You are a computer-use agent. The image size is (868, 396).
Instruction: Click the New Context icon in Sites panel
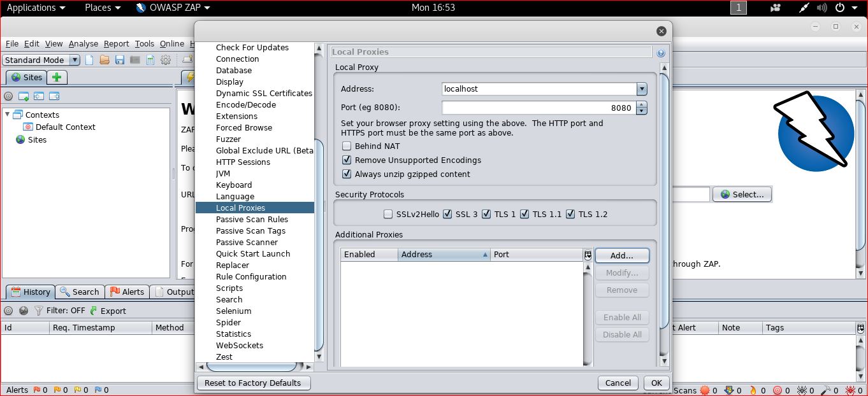(24, 97)
